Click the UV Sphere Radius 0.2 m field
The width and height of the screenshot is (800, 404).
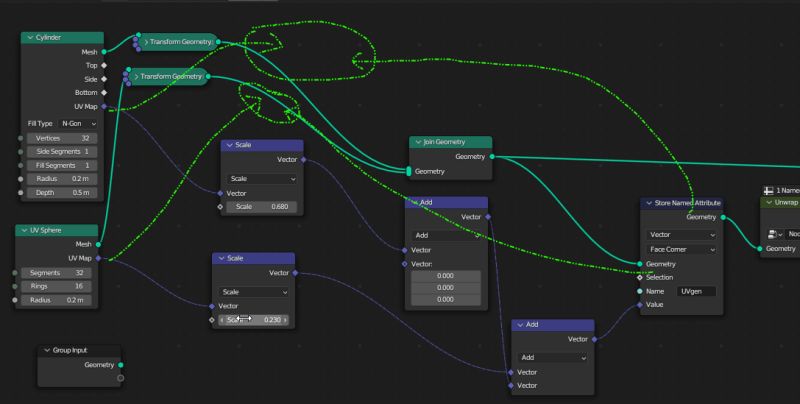[x=56, y=300]
